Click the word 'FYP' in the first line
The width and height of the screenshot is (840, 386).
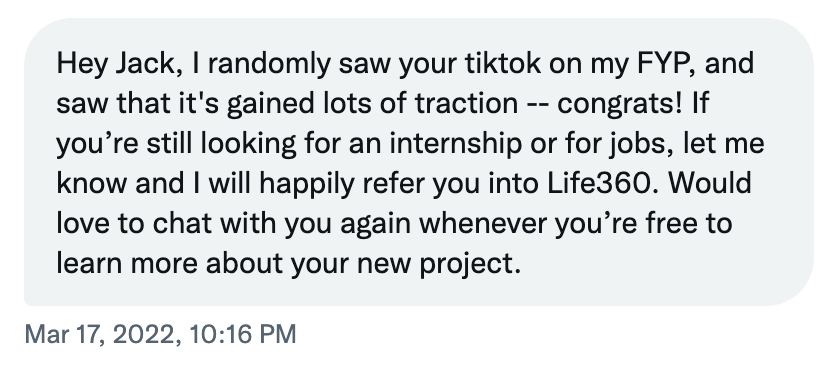662,63
